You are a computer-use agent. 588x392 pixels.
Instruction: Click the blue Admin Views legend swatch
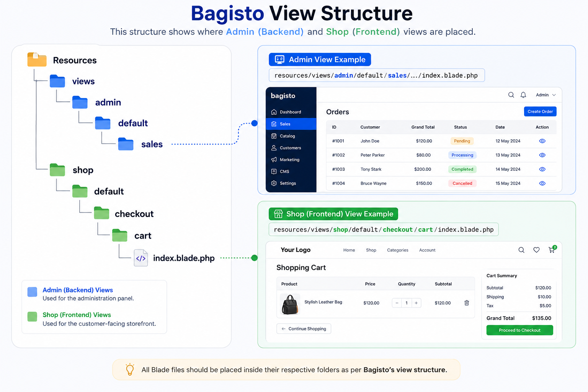(x=33, y=292)
